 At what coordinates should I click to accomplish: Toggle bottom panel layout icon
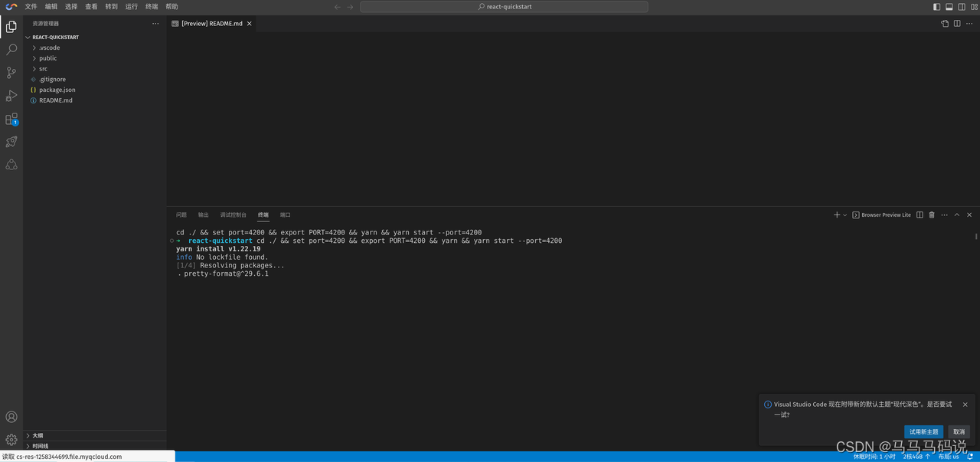[949, 7]
